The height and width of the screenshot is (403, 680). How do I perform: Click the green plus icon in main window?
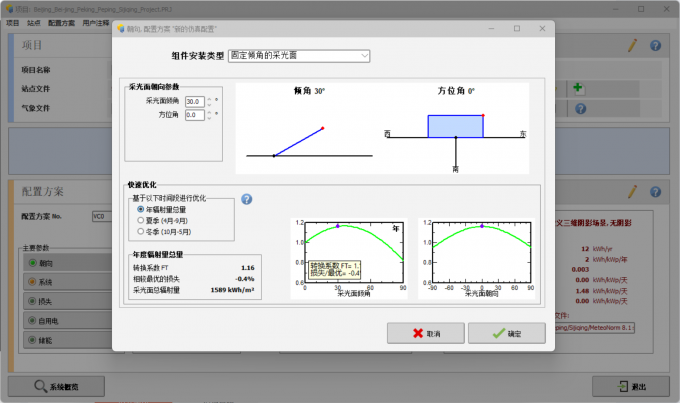[x=578, y=88]
